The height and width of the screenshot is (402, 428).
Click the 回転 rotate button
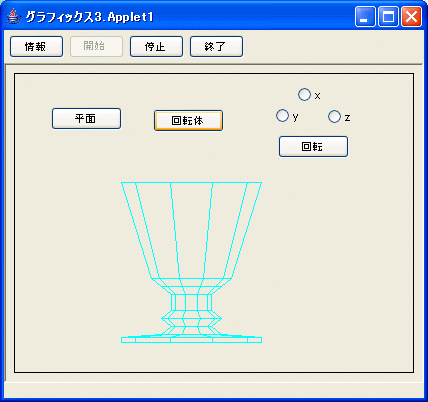313,146
